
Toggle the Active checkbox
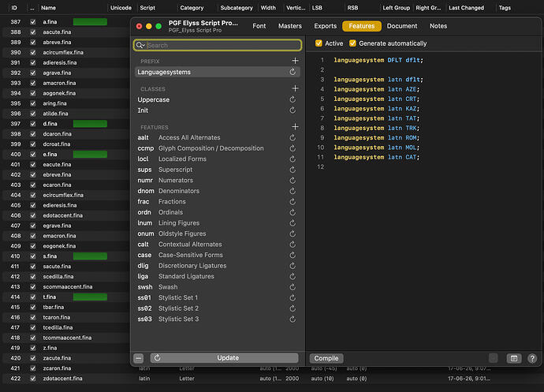point(319,43)
